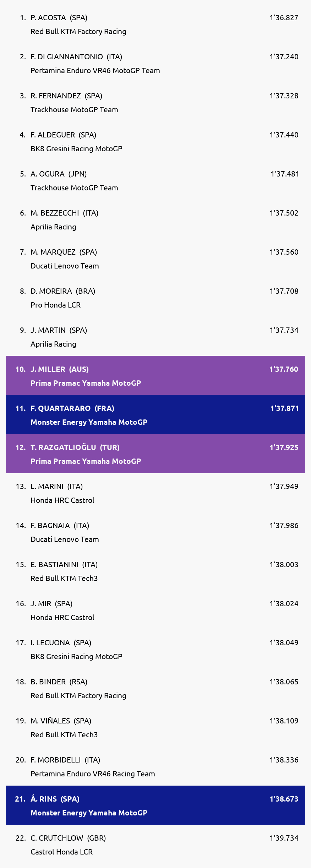This screenshot has height=868, width=311.
Task: Select Á. RINS highlighted row
Action: click(x=155, y=805)
